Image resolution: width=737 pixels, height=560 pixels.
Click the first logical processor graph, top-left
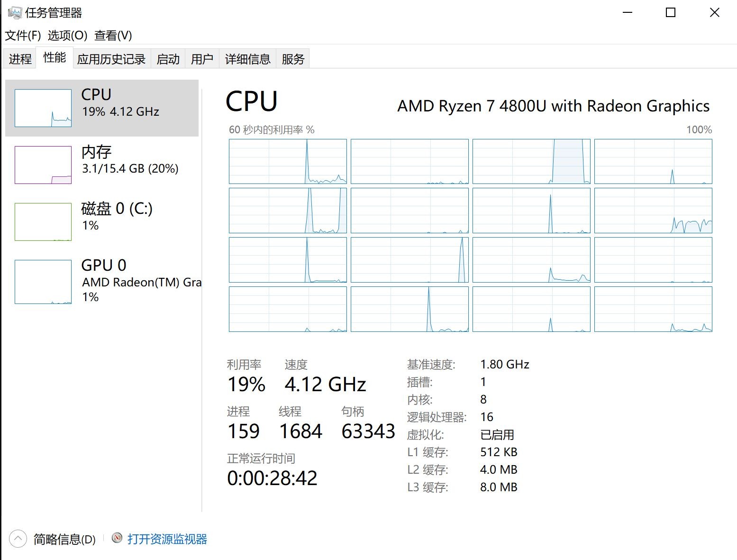288,162
